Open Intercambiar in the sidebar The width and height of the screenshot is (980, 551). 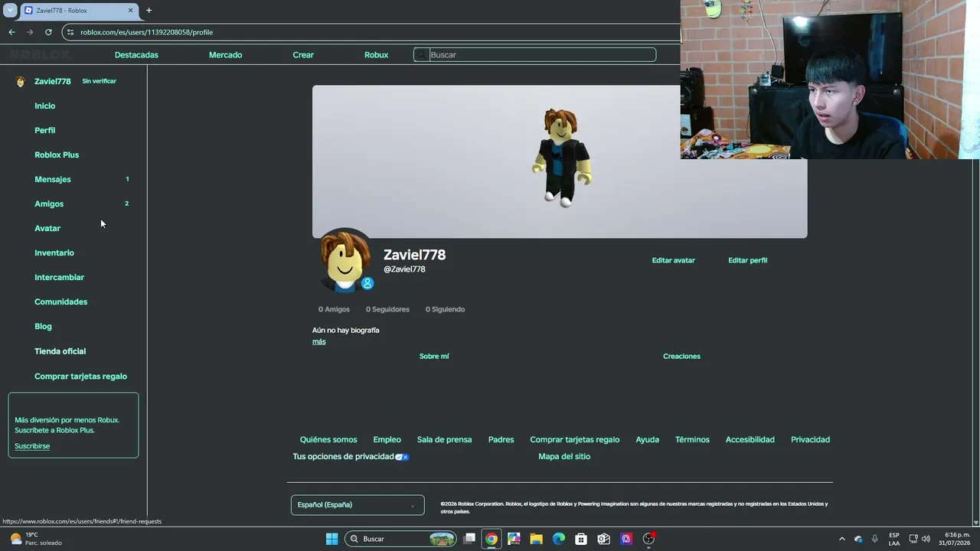(x=59, y=277)
